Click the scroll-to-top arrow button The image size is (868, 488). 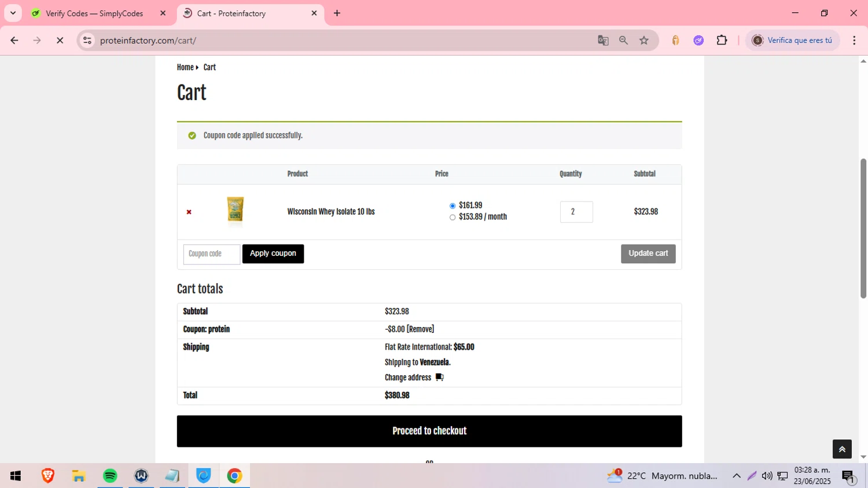pyautogui.click(x=842, y=449)
